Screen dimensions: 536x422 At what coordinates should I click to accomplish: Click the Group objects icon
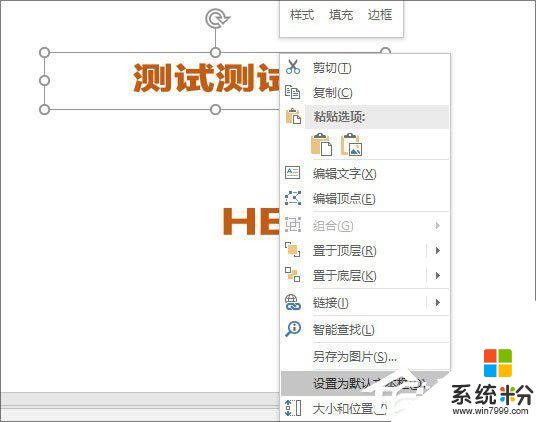click(293, 225)
